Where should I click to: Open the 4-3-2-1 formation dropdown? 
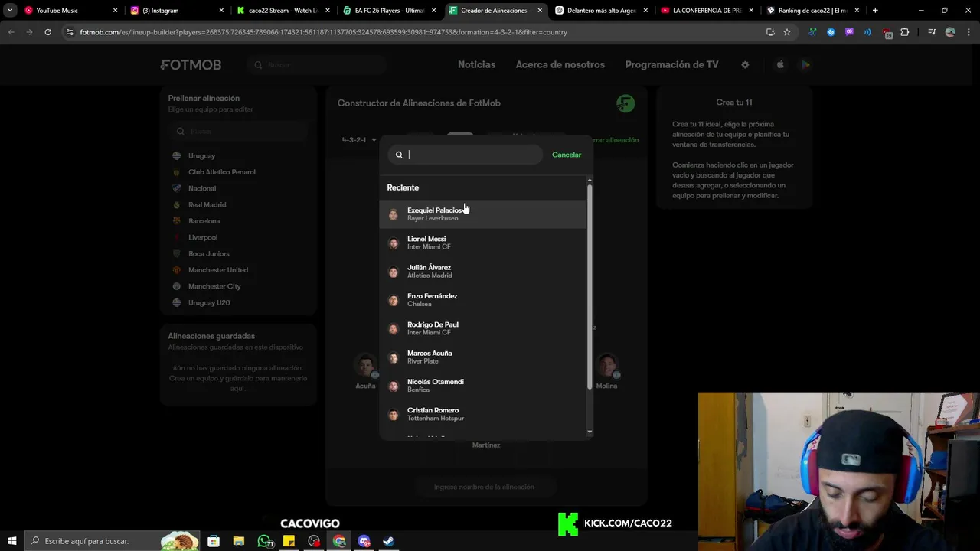(359, 140)
